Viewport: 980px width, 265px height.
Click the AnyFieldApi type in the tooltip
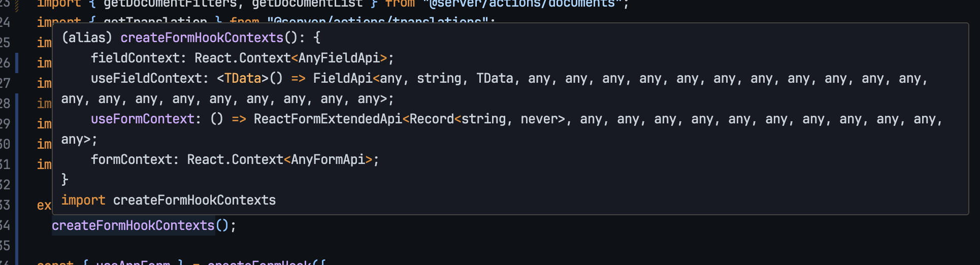click(x=339, y=58)
